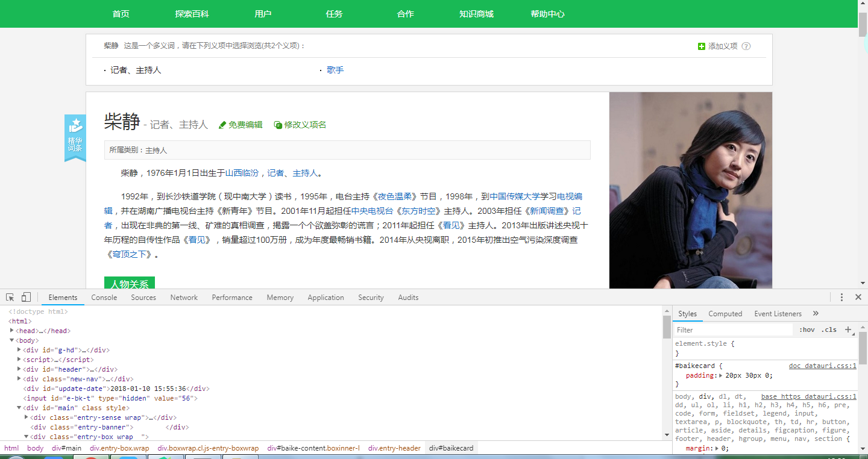This screenshot has width=868, height=459.
Task: Expand the div id="header" node
Action: click(19, 369)
